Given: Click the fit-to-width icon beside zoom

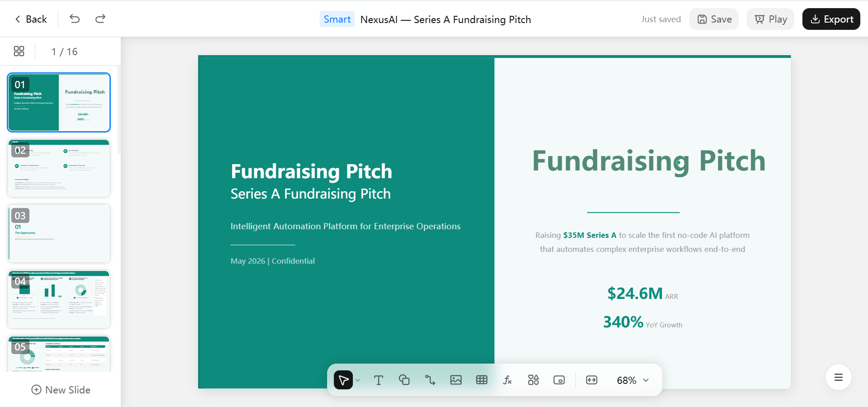Looking at the screenshot, I should [592, 380].
